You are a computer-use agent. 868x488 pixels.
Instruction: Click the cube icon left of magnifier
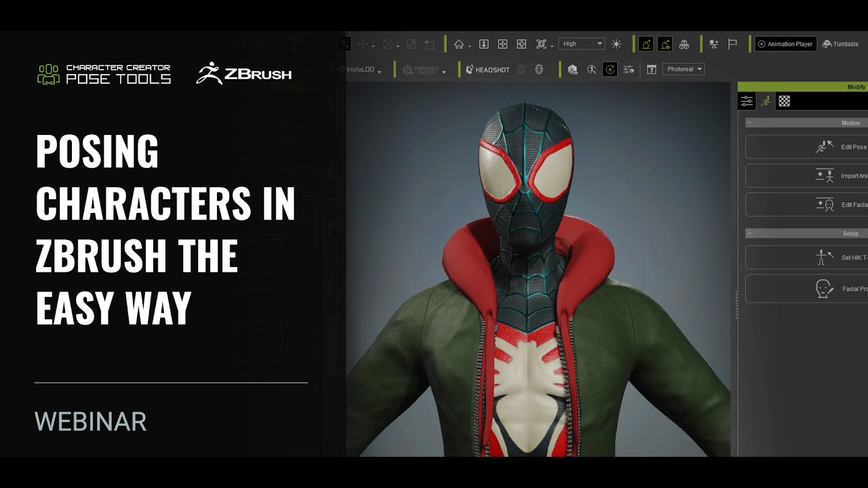coord(573,69)
